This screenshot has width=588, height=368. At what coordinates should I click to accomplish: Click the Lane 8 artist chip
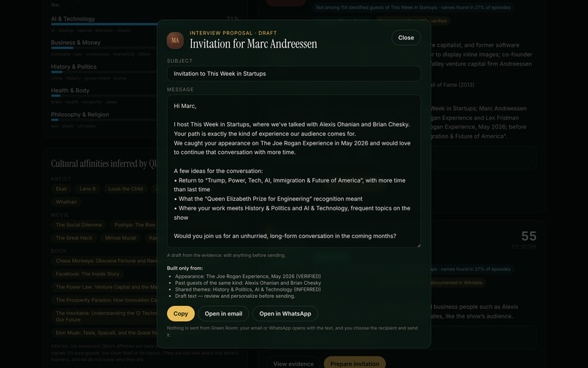(x=88, y=189)
